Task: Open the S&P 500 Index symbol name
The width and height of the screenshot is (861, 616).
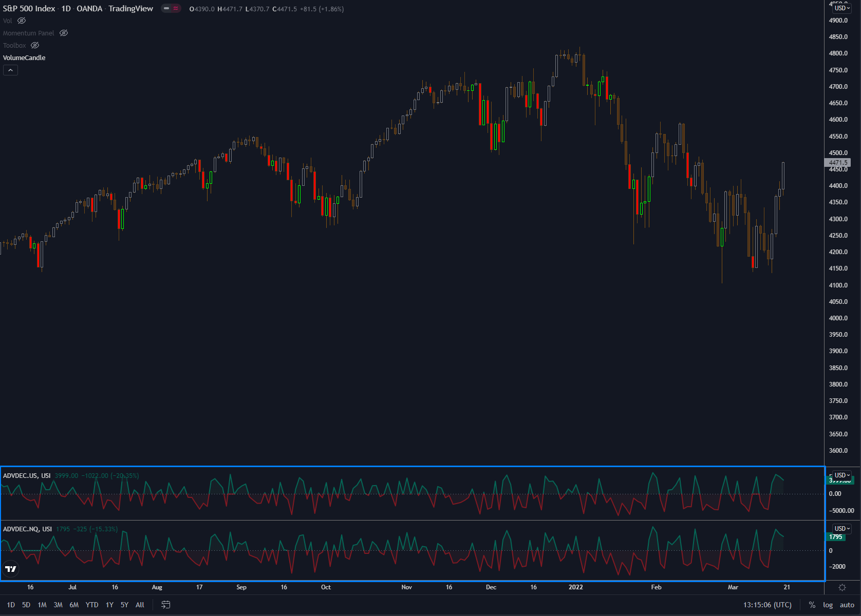Action: pos(29,8)
